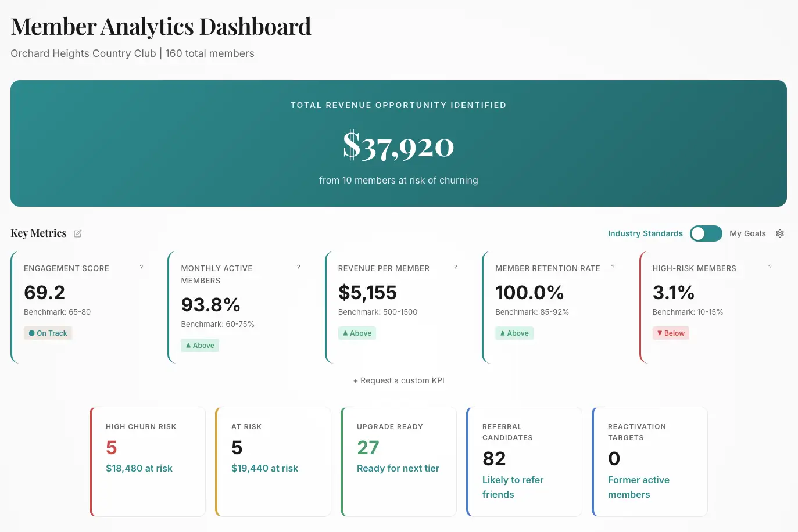The image size is (798, 532).
Task: Open the High Churn Risk card
Action: (147, 461)
